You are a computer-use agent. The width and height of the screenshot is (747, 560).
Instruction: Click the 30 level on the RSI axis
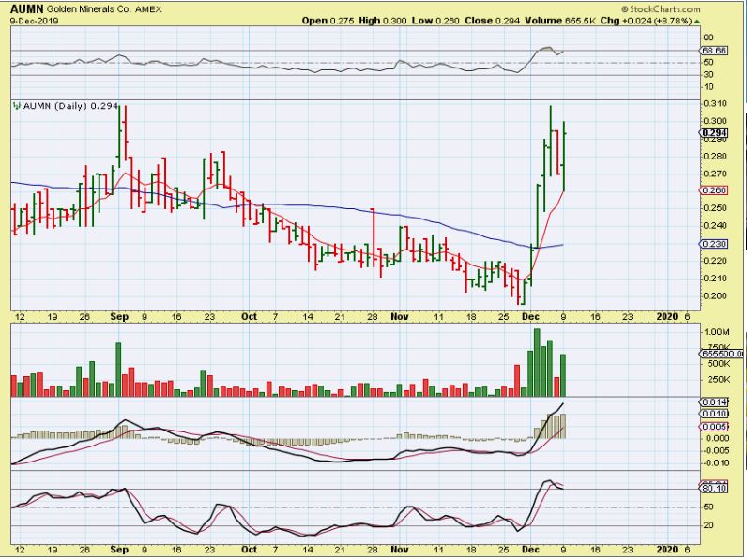[708, 74]
